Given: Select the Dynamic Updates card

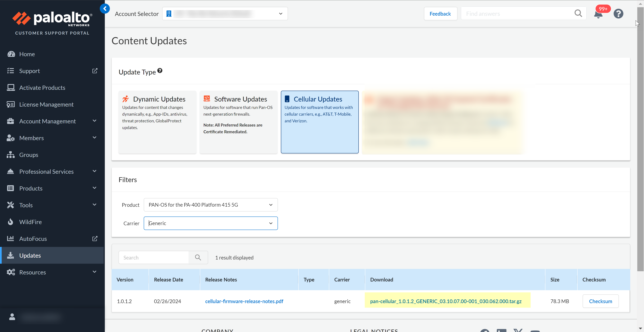Looking at the screenshot, I should click(157, 122).
